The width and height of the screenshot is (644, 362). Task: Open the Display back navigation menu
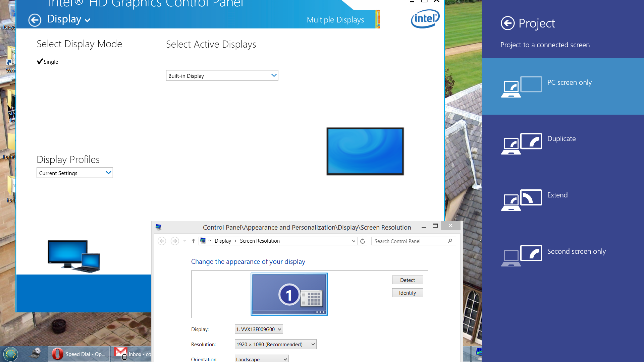69,19
